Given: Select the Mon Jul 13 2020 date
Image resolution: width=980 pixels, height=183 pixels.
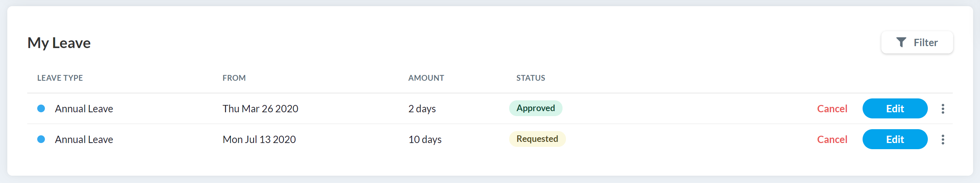Looking at the screenshot, I should pyautogui.click(x=259, y=140).
